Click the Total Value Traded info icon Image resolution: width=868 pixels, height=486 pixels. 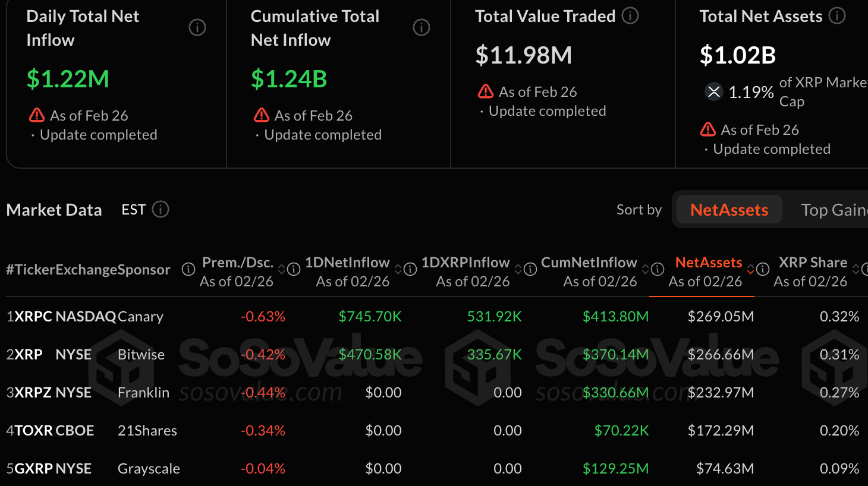click(x=630, y=16)
